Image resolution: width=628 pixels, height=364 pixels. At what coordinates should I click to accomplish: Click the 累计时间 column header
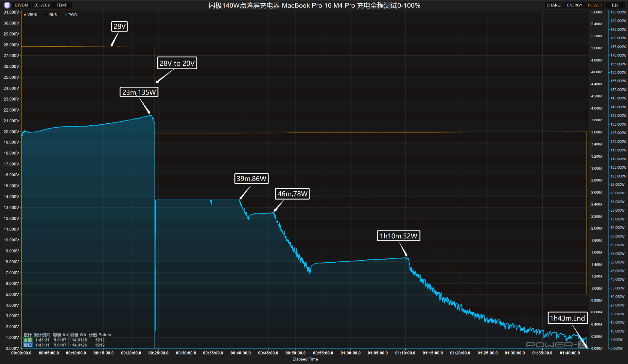click(43, 335)
